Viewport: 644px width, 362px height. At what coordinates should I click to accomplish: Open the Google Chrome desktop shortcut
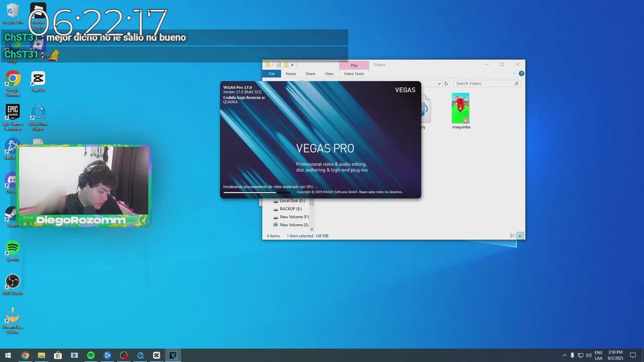[13, 84]
